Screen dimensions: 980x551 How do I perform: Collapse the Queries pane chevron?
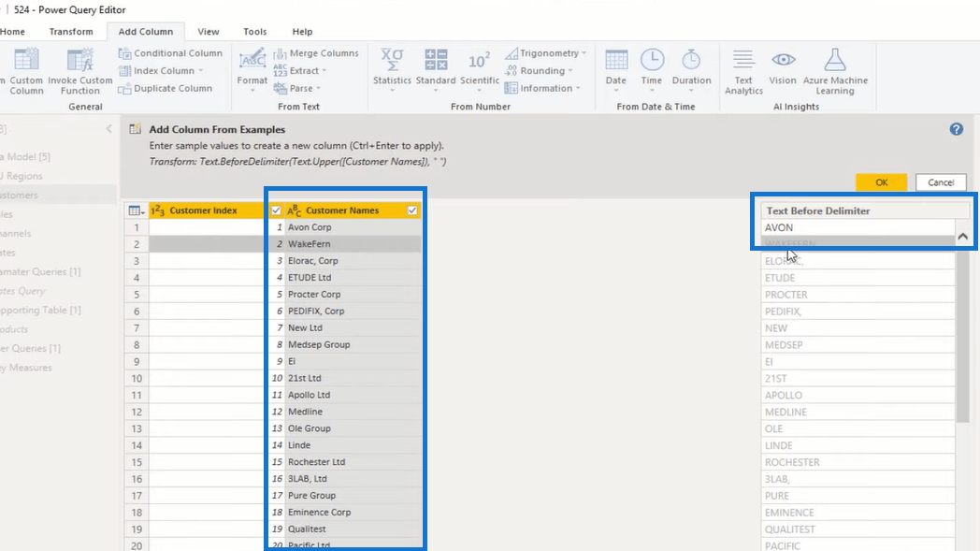pos(108,129)
